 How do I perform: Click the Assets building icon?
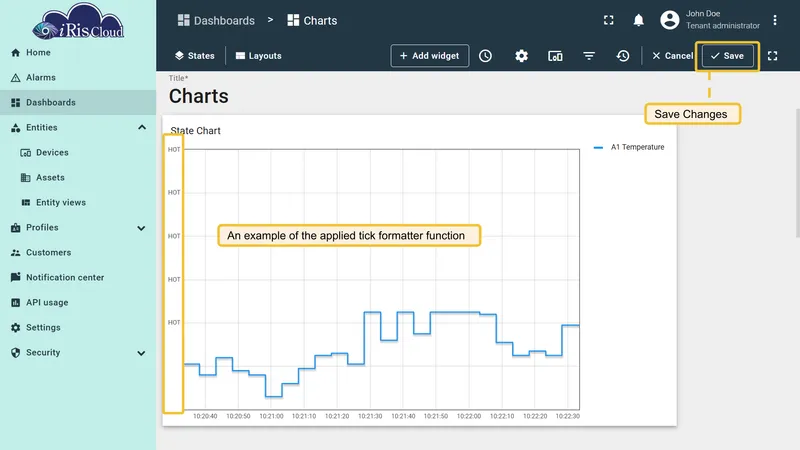pyautogui.click(x=26, y=178)
